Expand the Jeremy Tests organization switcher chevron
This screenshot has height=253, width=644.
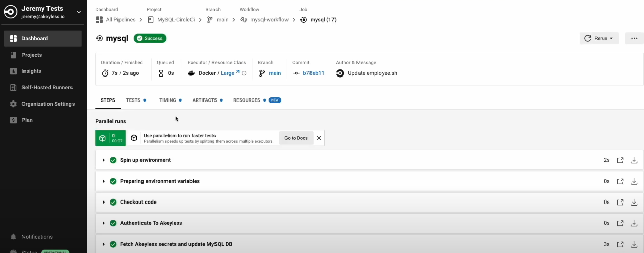[x=79, y=11]
